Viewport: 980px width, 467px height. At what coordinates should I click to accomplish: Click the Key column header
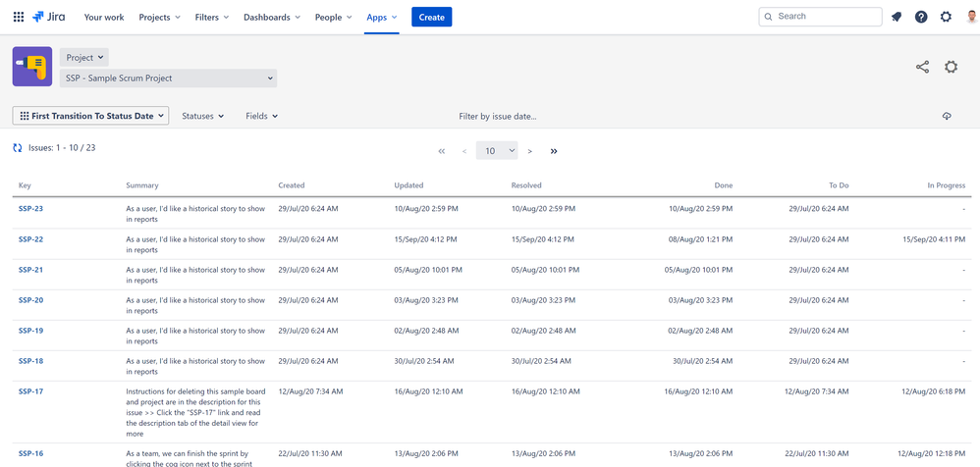tap(25, 185)
